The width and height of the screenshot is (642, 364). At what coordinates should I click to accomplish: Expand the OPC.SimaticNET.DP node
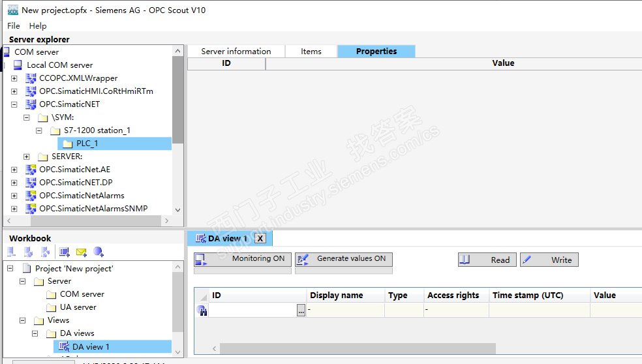tap(14, 183)
